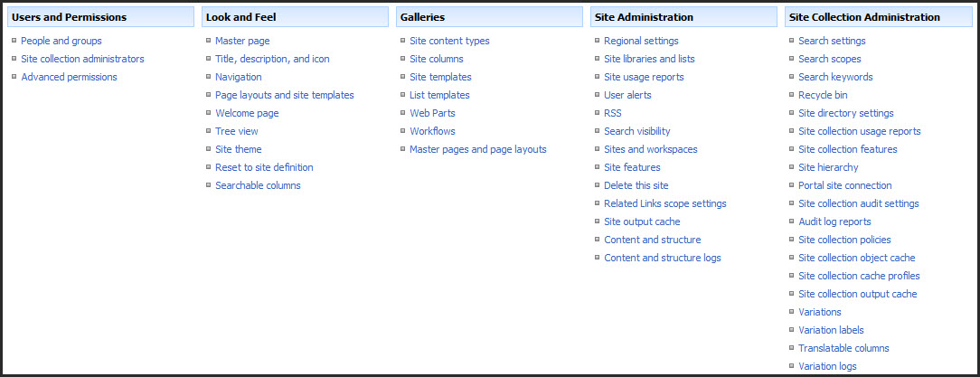980x377 pixels.
Task: Open Search settings for site collection
Action: click(832, 41)
